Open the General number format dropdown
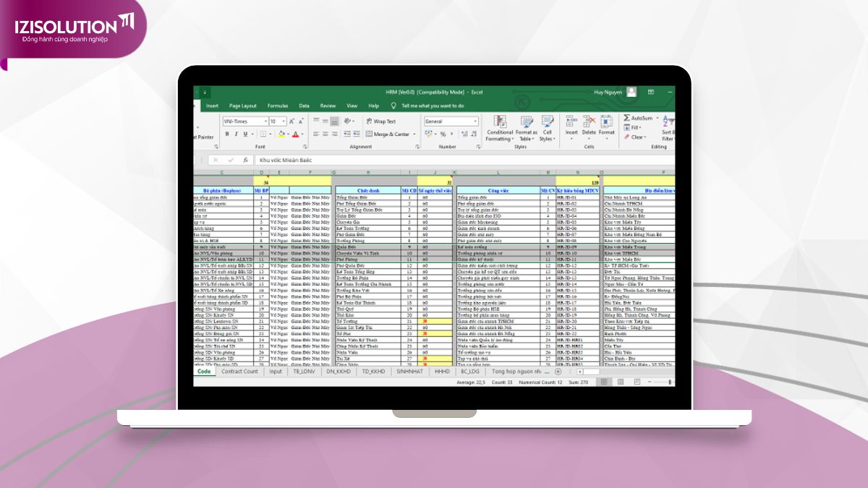The height and width of the screenshot is (488, 868). (475, 121)
